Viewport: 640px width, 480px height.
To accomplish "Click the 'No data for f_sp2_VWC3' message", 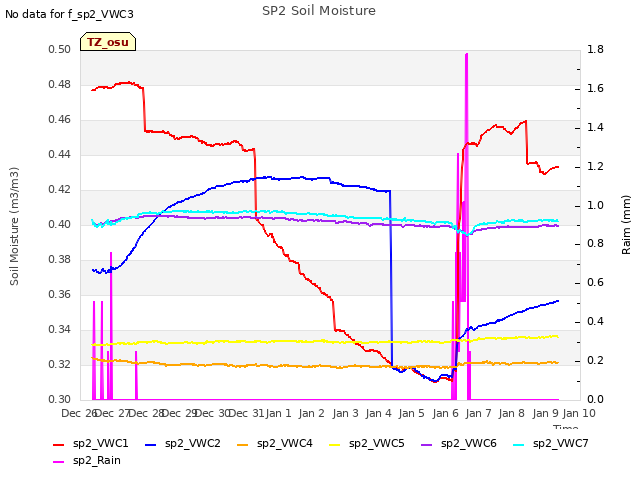I will (x=69, y=14).
